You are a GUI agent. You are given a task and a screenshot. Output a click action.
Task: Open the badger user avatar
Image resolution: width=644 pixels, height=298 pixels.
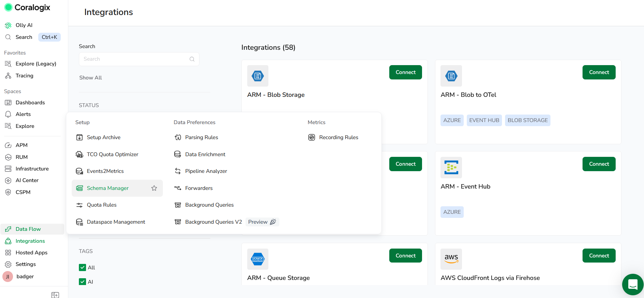8,277
